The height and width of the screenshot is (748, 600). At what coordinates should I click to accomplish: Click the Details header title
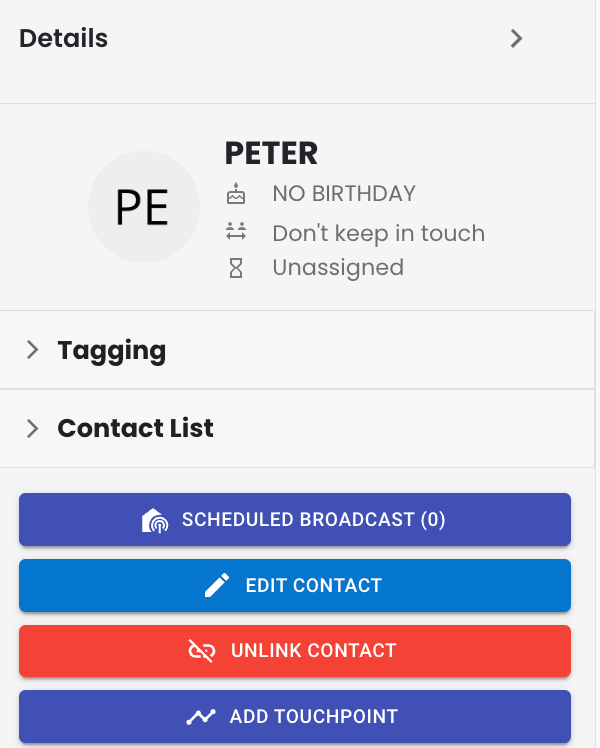[63, 38]
